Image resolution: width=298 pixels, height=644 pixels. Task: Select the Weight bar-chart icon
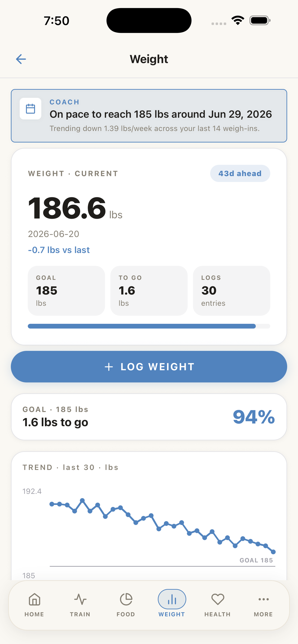tap(172, 599)
